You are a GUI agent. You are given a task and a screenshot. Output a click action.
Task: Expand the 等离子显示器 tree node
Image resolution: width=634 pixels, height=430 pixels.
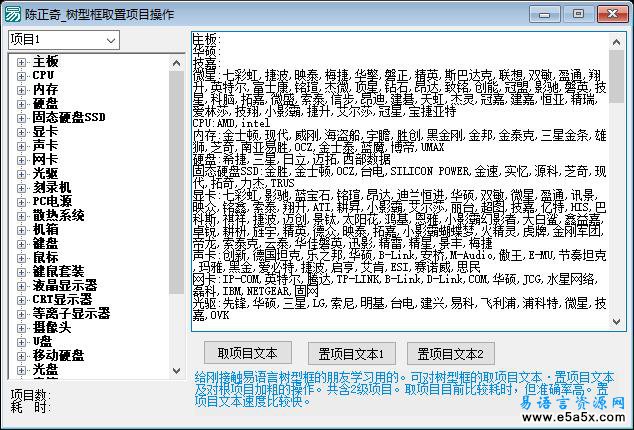21,314
